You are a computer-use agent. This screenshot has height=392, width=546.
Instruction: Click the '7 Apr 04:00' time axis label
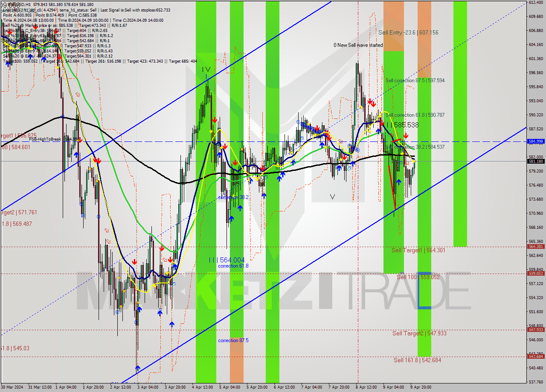(x=311, y=387)
